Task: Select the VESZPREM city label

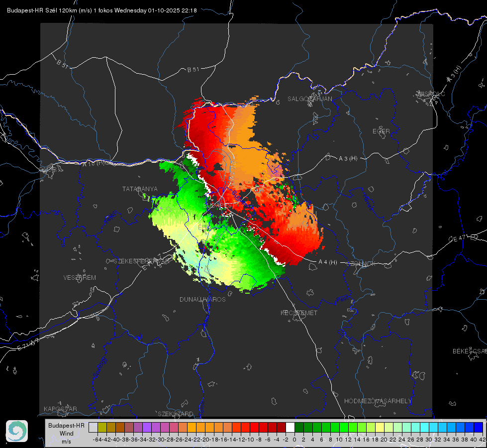Action: pos(80,278)
